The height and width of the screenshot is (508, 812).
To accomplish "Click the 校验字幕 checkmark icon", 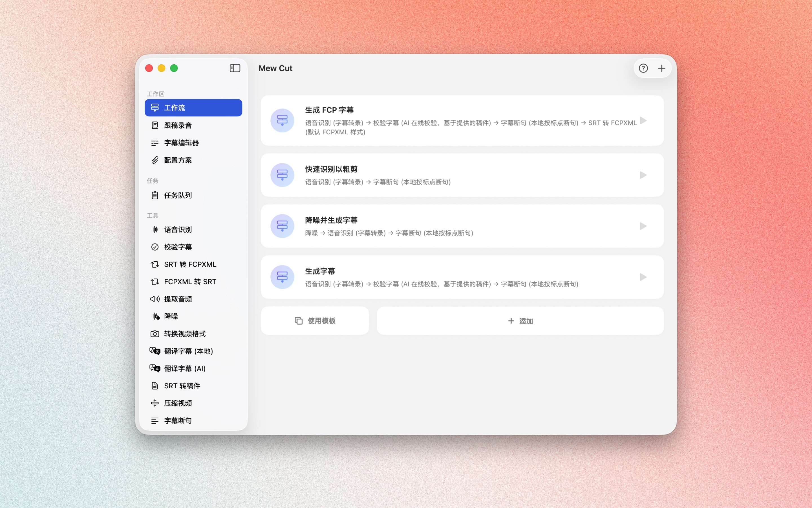I will pyautogui.click(x=155, y=247).
